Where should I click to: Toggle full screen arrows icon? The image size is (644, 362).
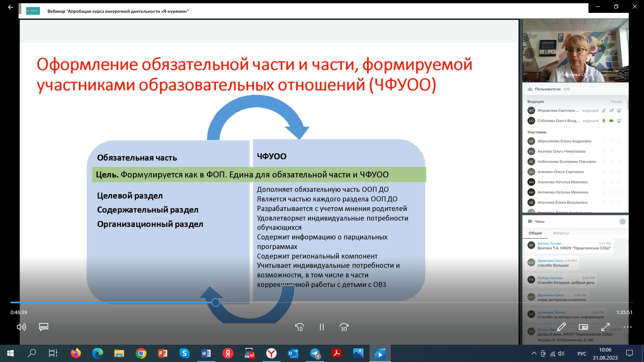[605, 327]
